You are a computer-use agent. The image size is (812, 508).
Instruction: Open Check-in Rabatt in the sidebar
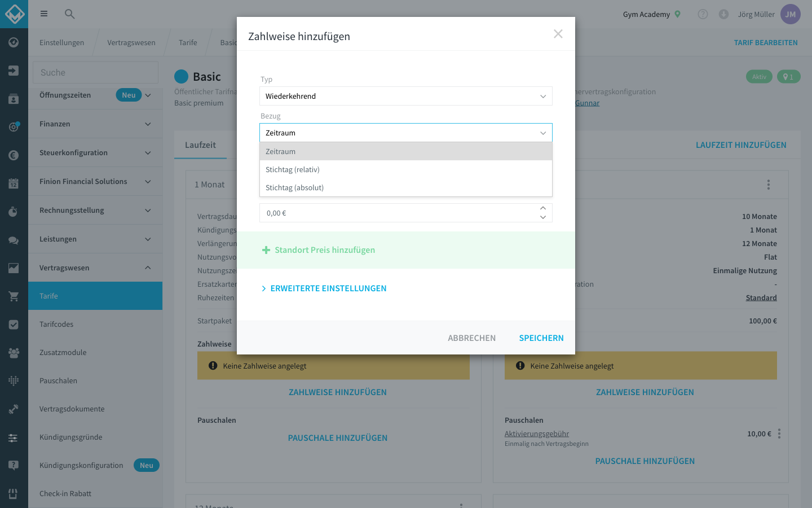tap(95, 493)
